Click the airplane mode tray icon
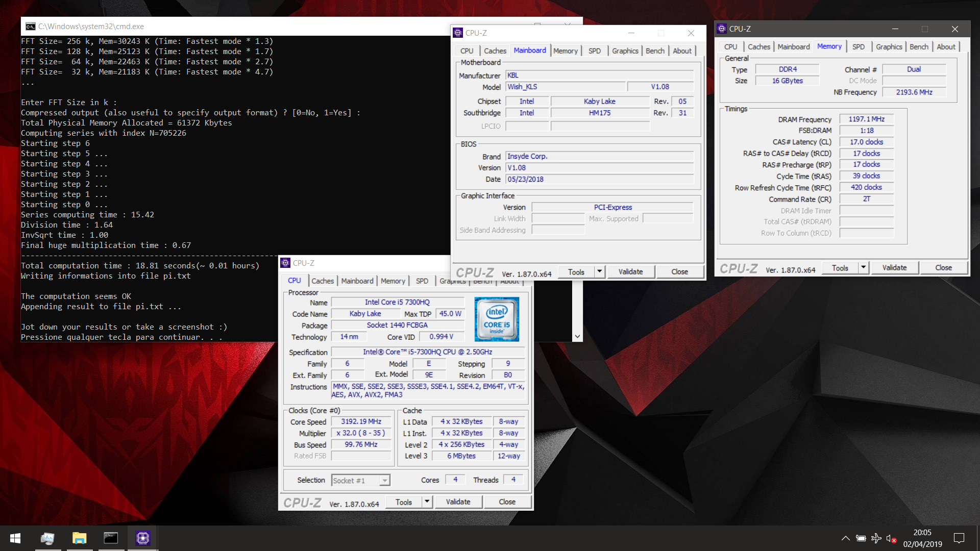Viewport: 980px width, 551px height. [876, 538]
